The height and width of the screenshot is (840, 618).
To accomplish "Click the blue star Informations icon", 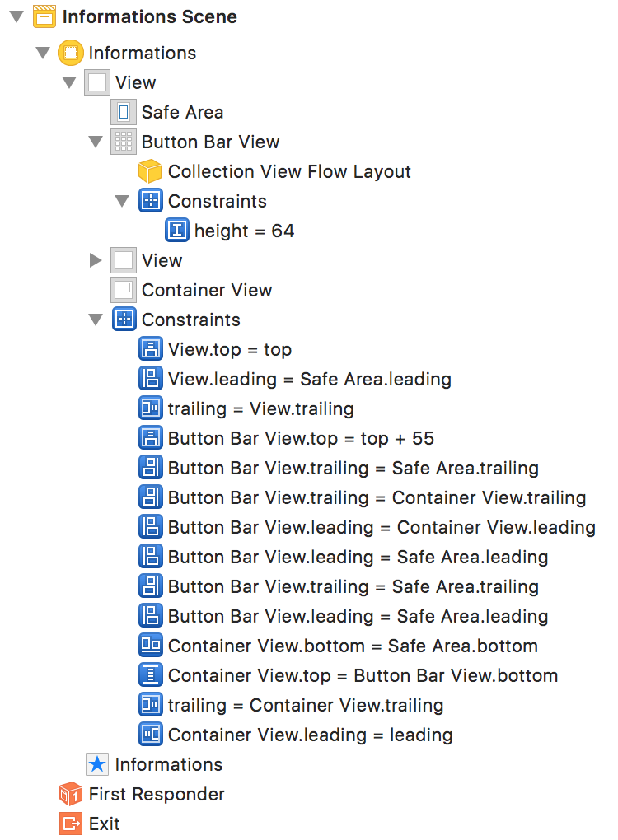I will (97, 764).
